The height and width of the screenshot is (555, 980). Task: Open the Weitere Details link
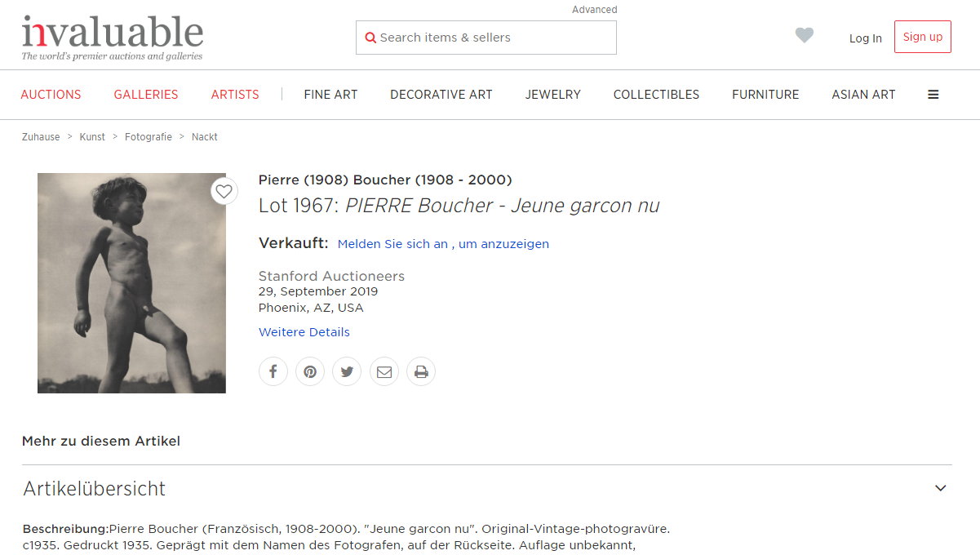[x=304, y=332]
